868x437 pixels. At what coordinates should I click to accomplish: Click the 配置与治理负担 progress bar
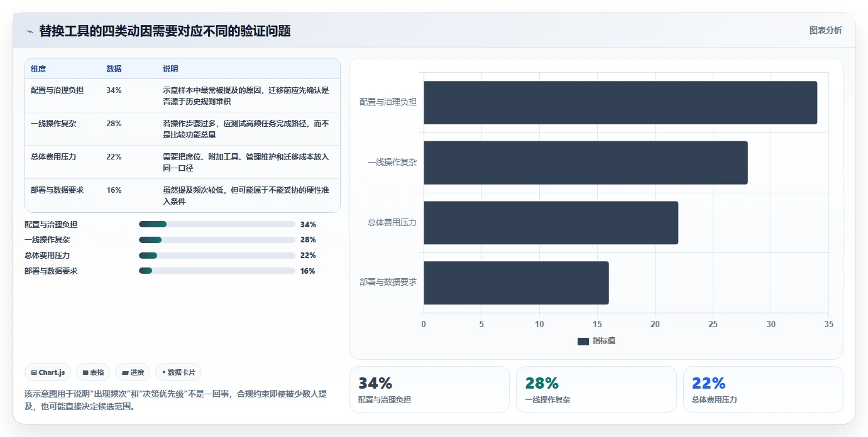coord(217,224)
